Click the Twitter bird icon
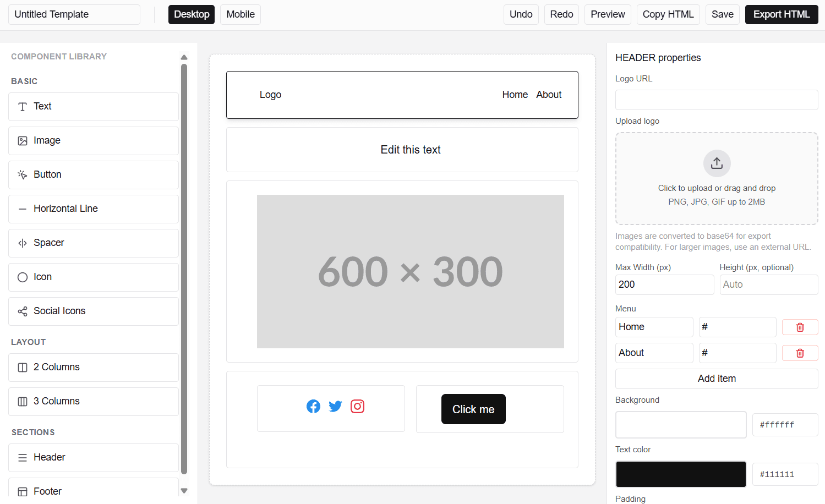Viewport: 825px width, 504px height. point(335,407)
